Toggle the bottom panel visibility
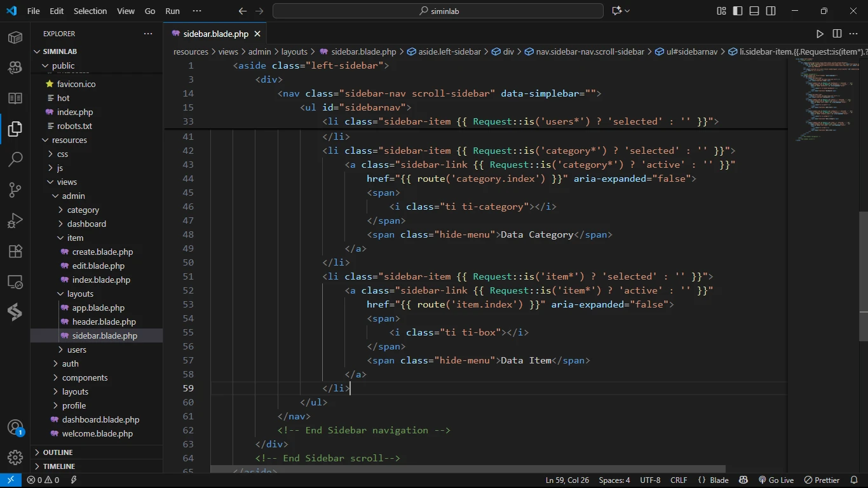Viewport: 868px width, 488px height. point(754,11)
